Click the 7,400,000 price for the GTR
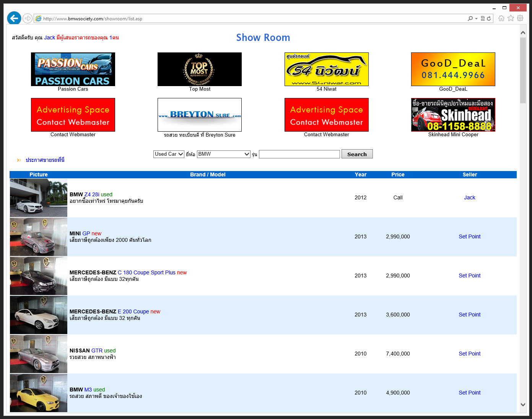The width and height of the screenshot is (532, 419). tap(398, 354)
